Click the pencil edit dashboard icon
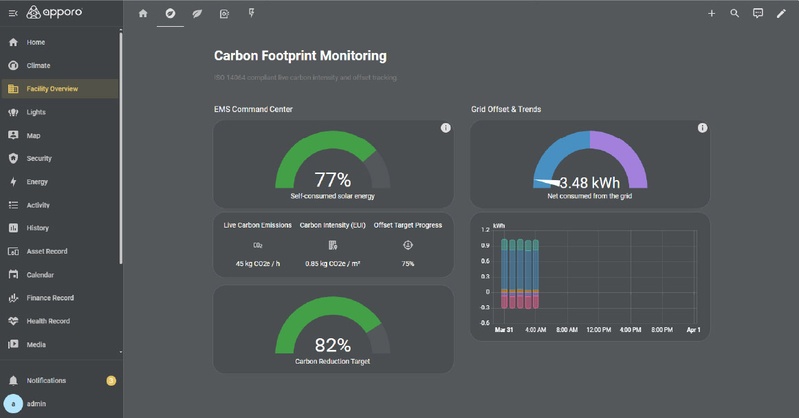 [781, 14]
